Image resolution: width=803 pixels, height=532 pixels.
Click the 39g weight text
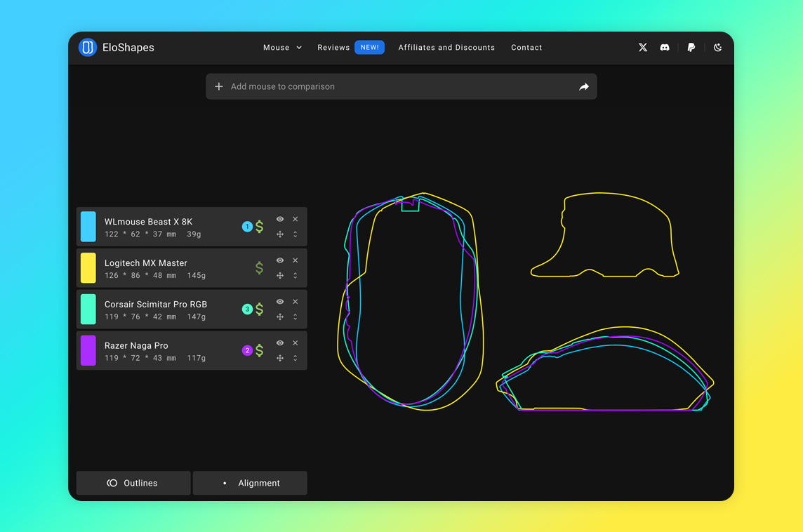click(x=194, y=234)
